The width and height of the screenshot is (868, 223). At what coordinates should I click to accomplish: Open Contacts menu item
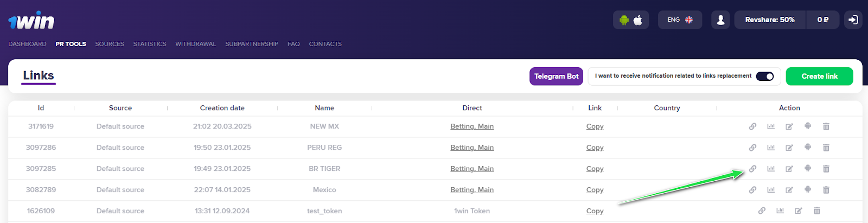point(325,44)
